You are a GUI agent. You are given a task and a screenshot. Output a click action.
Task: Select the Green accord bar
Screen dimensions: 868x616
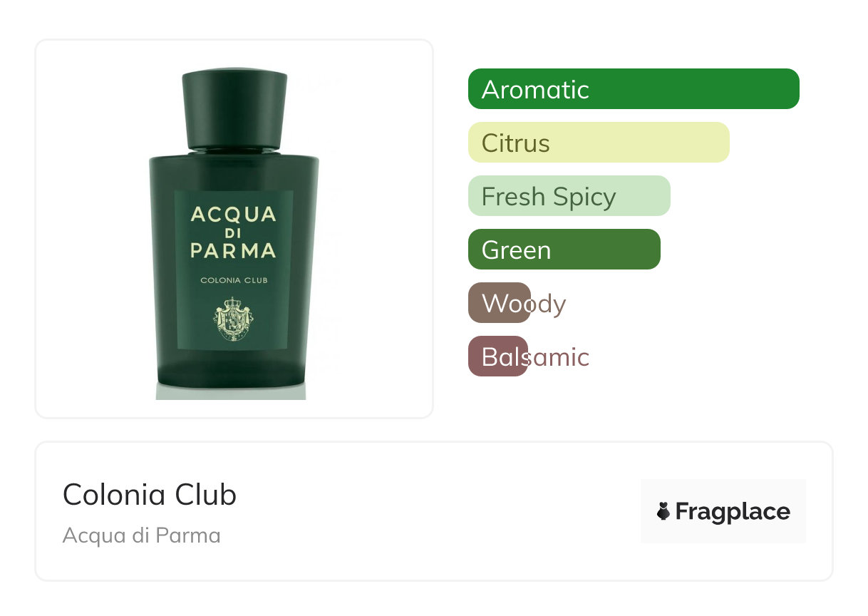pyautogui.click(x=564, y=250)
